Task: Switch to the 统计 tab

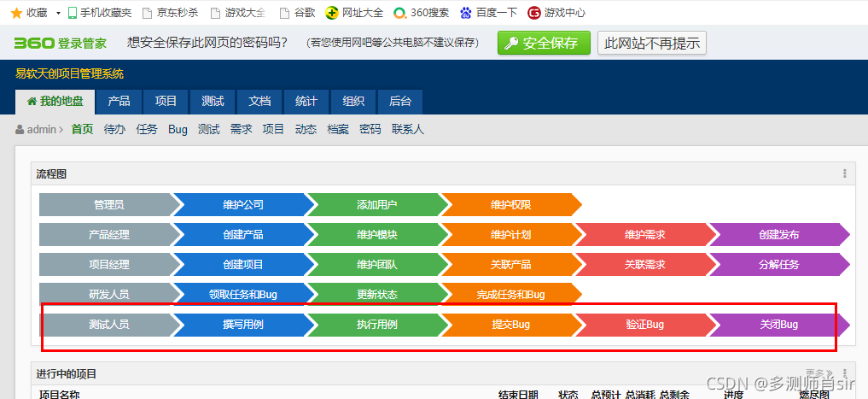Action: click(306, 102)
